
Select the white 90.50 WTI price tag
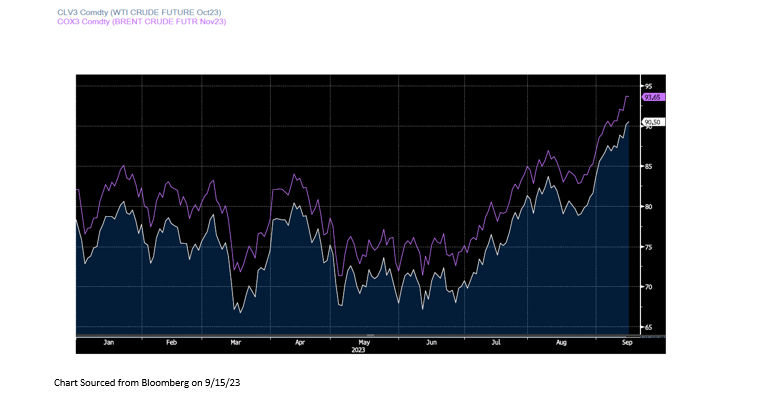tap(654, 122)
